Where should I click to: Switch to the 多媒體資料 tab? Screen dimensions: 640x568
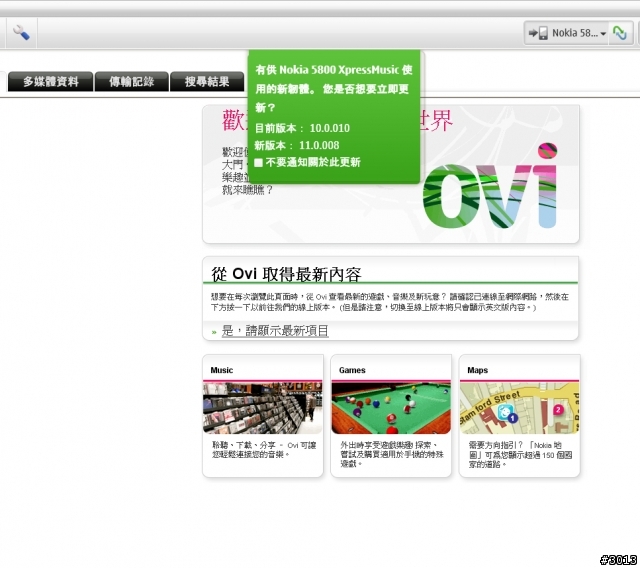pos(51,82)
